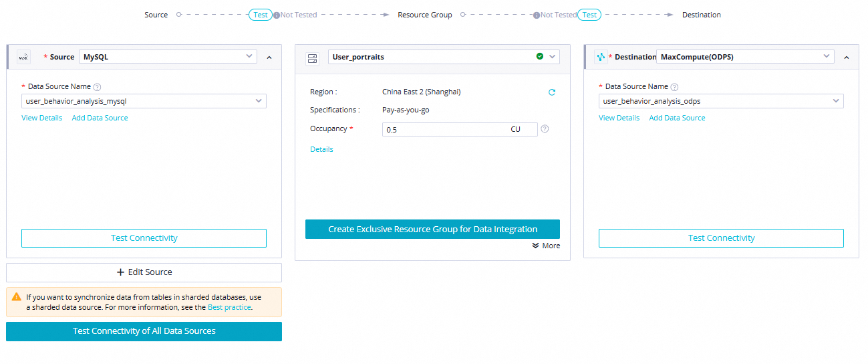Image resolution: width=868 pixels, height=364 pixels.
Task: Open View Details link in Source panel
Action: 41,118
